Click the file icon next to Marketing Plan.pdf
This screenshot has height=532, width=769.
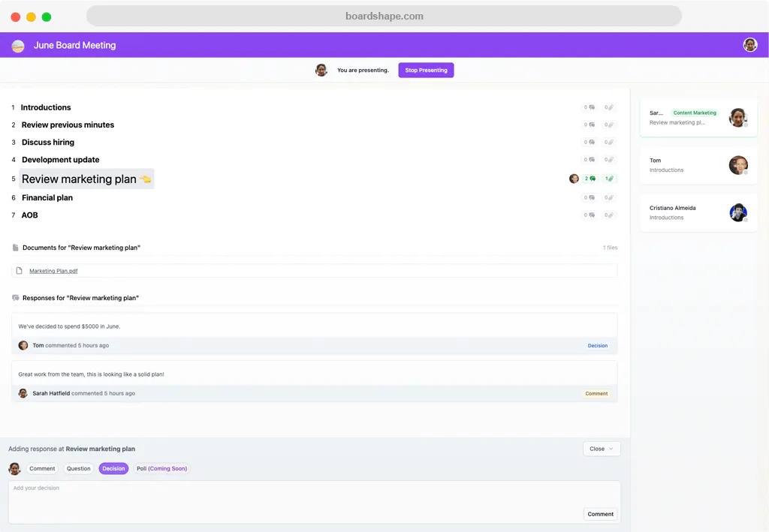click(x=20, y=270)
